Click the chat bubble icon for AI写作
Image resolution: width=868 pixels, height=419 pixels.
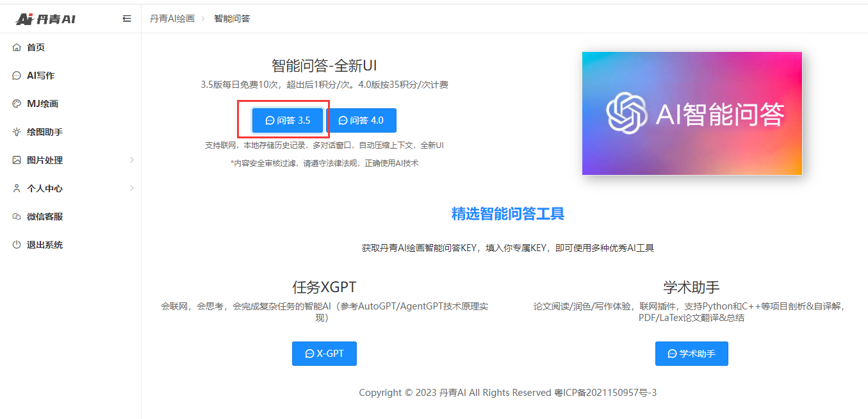17,76
